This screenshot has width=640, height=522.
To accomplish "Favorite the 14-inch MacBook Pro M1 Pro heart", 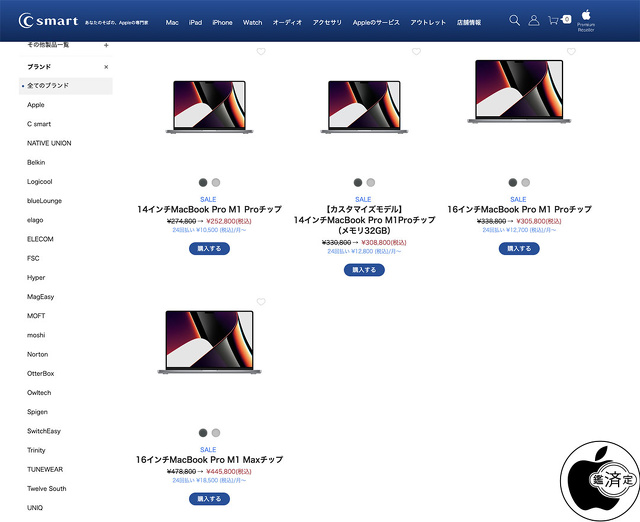I will coord(261,51).
